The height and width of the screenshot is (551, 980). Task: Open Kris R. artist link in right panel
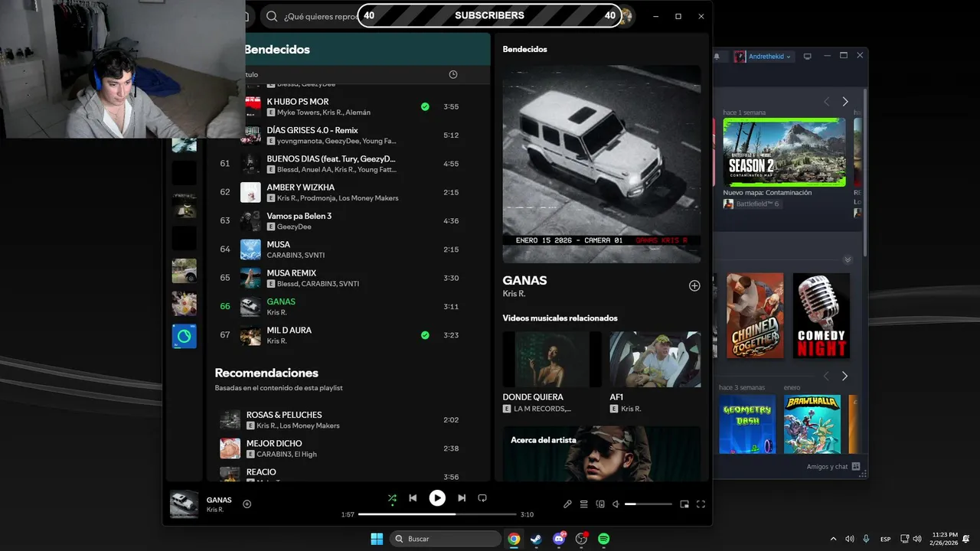pyautogui.click(x=514, y=294)
